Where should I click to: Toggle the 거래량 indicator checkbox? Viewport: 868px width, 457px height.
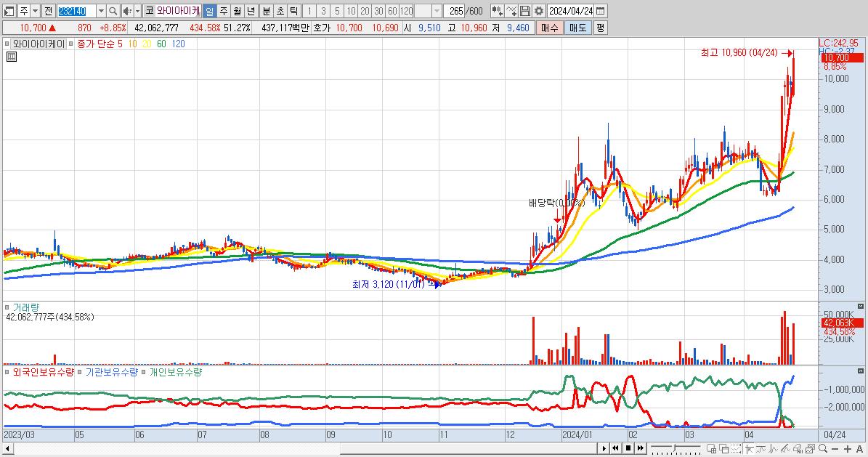(x=7, y=307)
